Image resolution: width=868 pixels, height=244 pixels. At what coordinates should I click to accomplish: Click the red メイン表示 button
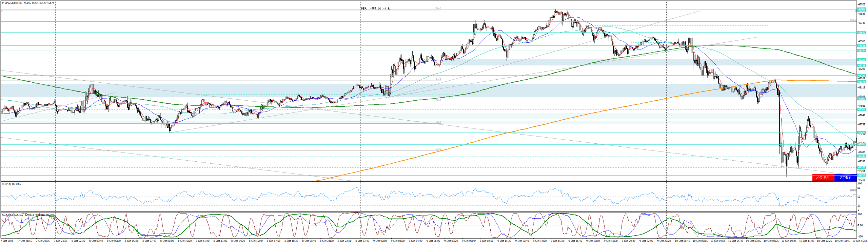(823, 178)
